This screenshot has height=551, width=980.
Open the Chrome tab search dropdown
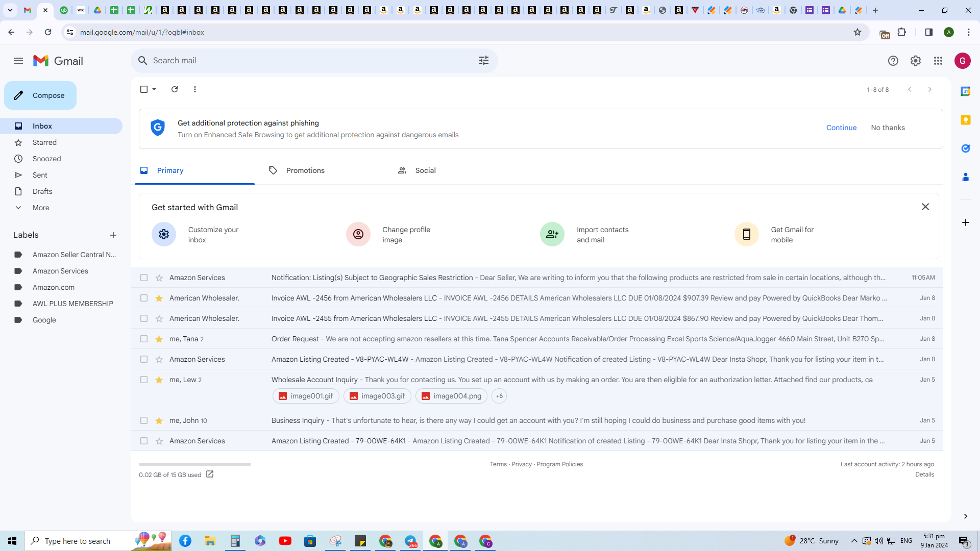pyautogui.click(x=10, y=10)
